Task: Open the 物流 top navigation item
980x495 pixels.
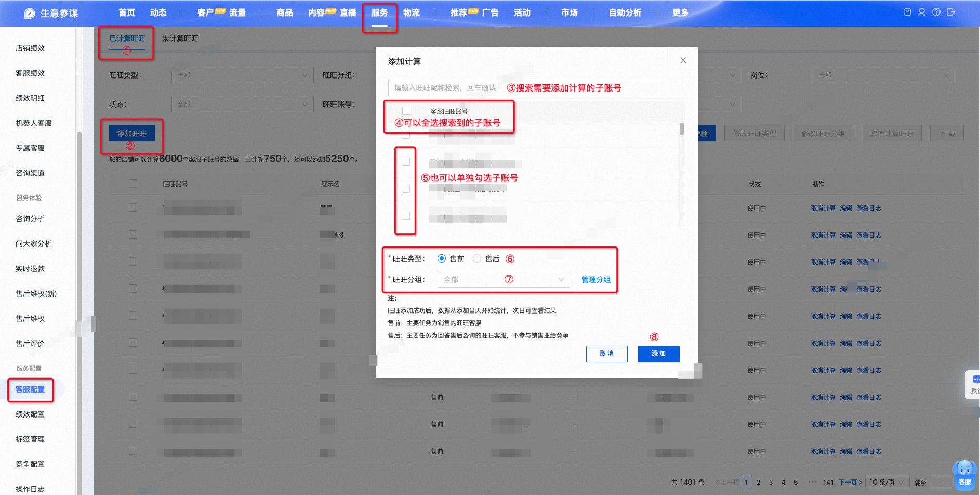Action: pyautogui.click(x=412, y=13)
